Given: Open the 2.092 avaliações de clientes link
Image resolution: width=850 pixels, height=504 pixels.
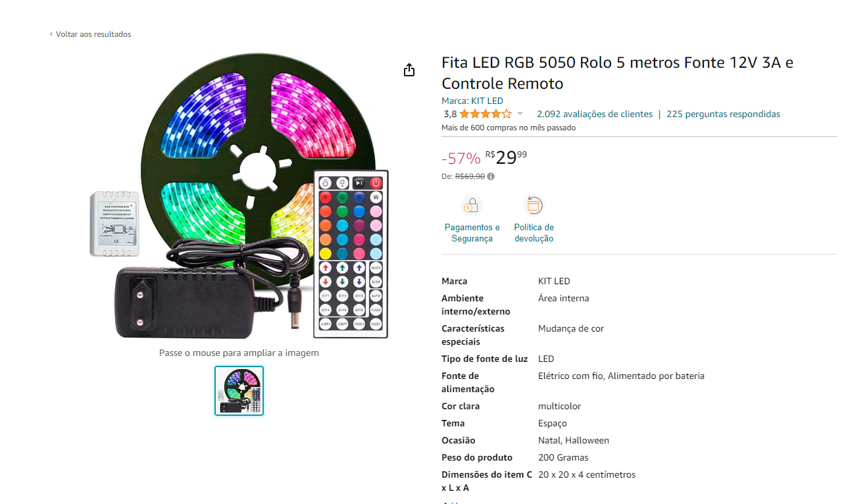Looking at the screenshot, I should point(595,114).
